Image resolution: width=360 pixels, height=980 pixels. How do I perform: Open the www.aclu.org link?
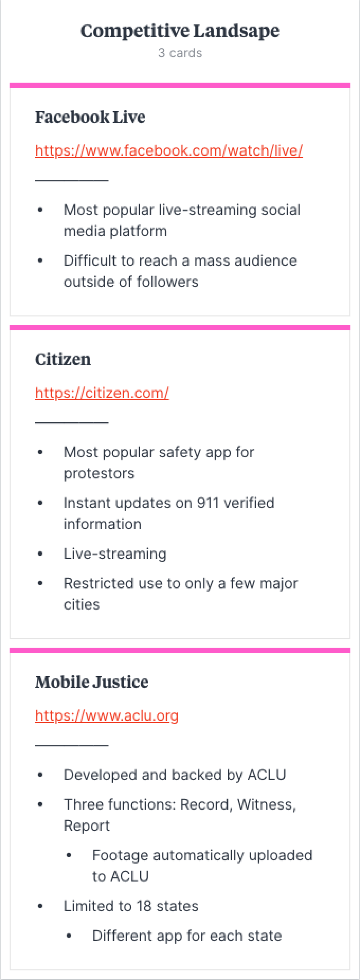[106, 716]
